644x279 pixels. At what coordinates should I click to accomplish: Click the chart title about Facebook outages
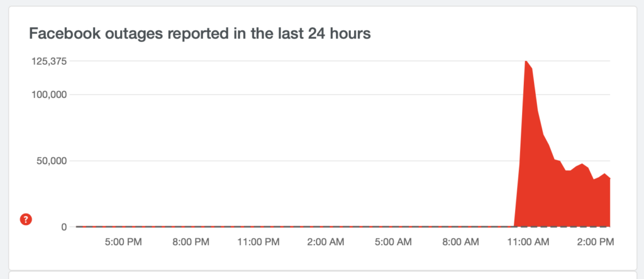[199, 34]
